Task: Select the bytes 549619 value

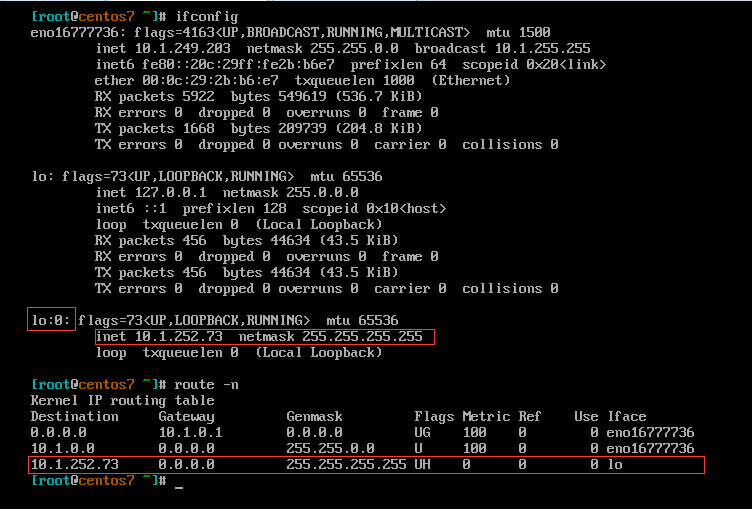Action: point(302,96)
